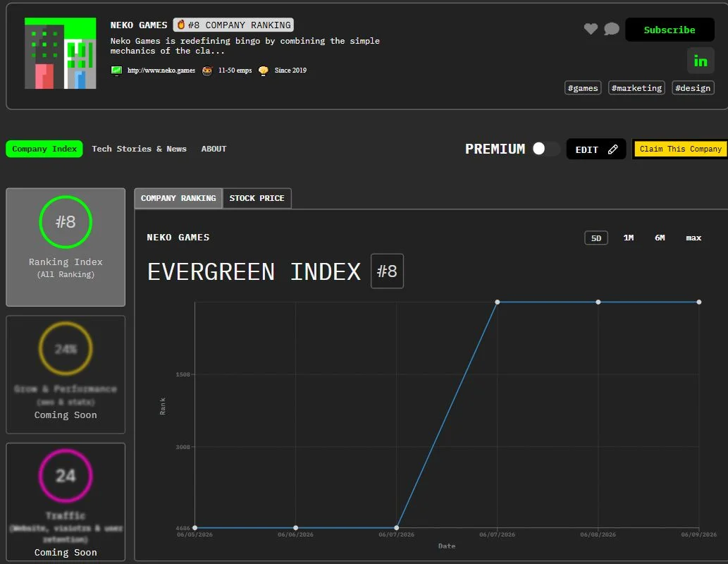Select the 1M time range
The width and height of the screenshot is (728, 564).
pos(628,238)
